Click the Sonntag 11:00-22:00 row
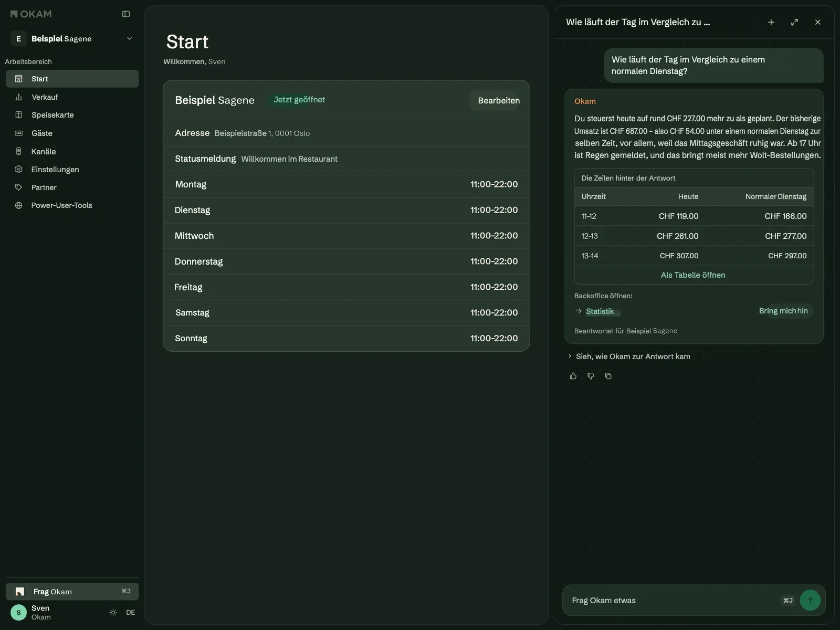 (x=346, y=338)
